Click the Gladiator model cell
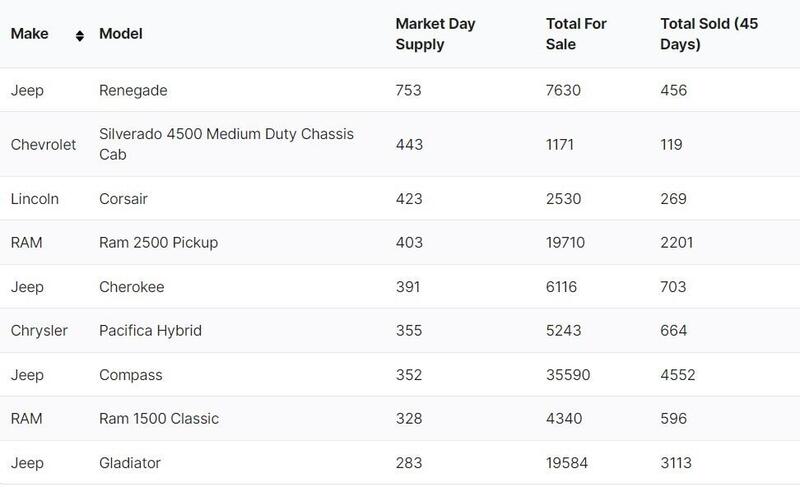Screen dimensions: 800x487 click(x=130, y=463)
